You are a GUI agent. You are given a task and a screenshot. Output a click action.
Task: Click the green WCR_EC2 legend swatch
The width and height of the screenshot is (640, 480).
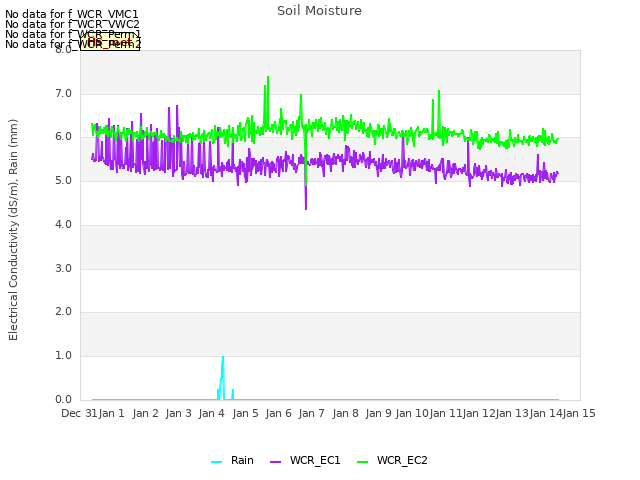(x=362, y=462)
